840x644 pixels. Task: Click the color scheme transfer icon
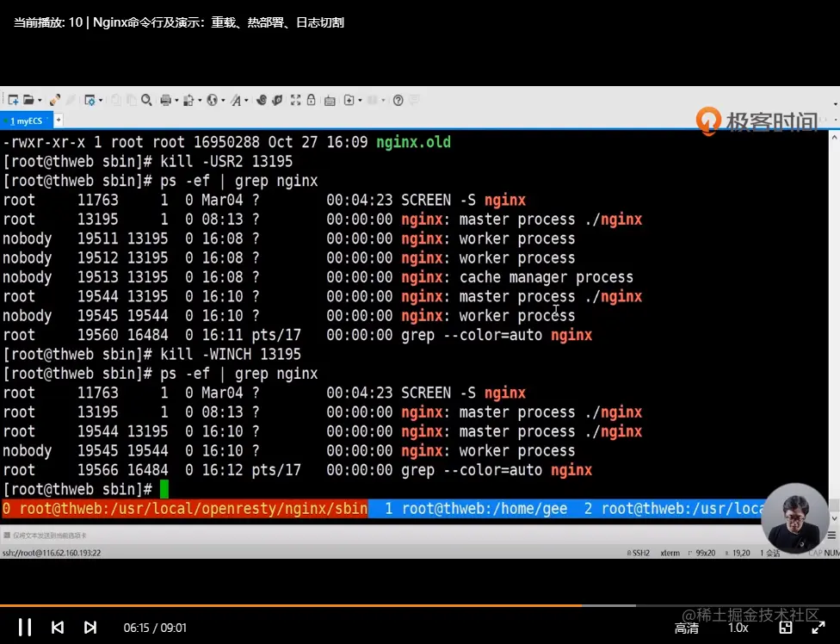pyautogui.click(x=188, y=100)
